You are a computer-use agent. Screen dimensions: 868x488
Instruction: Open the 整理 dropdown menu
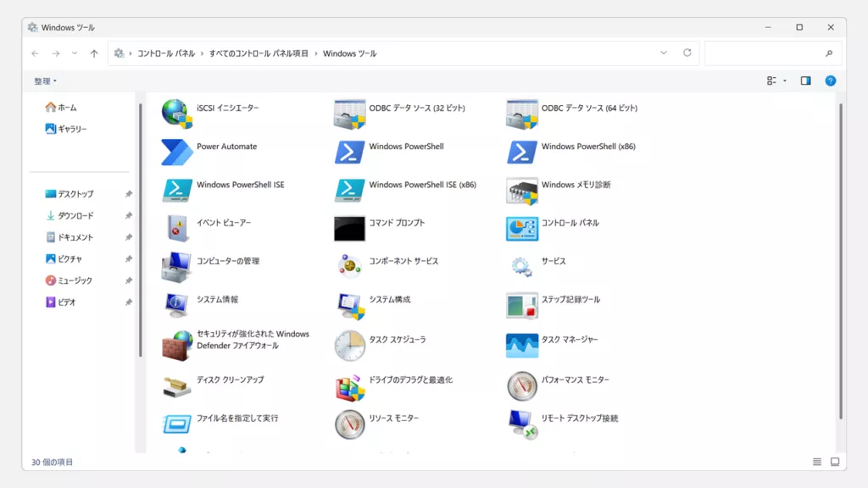[46, 81]
